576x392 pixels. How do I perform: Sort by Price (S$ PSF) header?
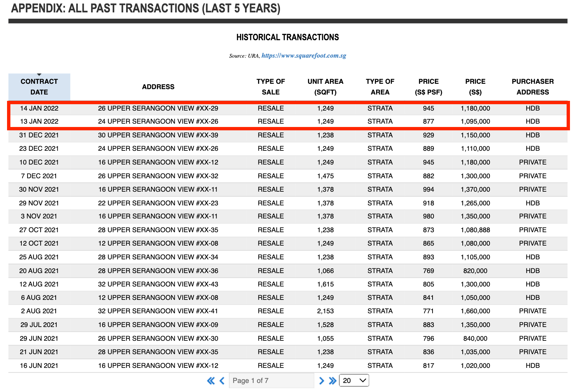pos(428,87)
